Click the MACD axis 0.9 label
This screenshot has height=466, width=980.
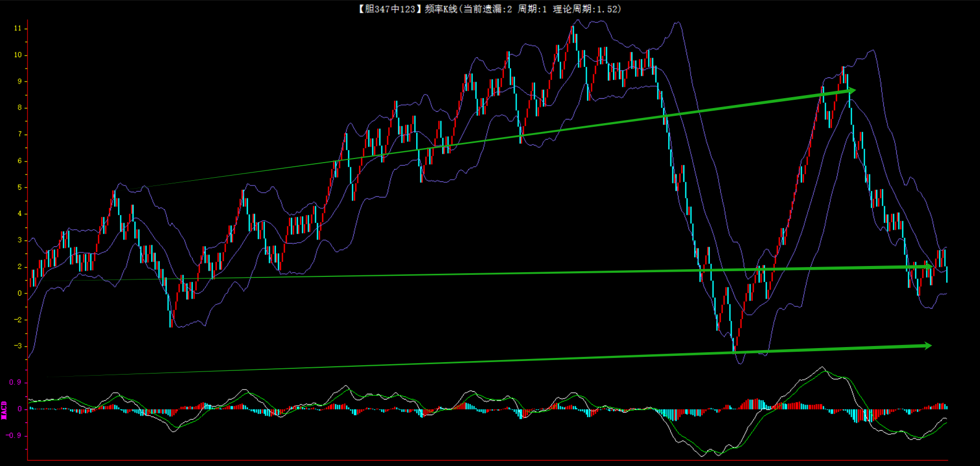pos(15,383)
